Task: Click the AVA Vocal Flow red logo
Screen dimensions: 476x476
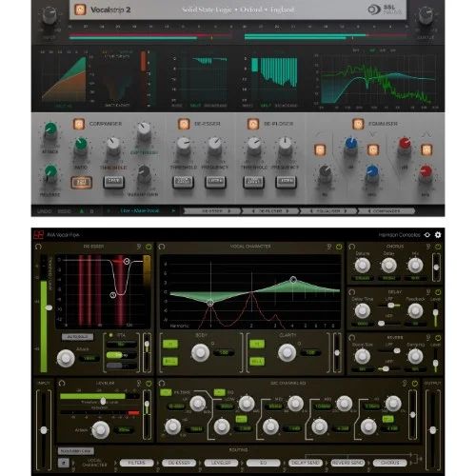Action: pos(38,235)
